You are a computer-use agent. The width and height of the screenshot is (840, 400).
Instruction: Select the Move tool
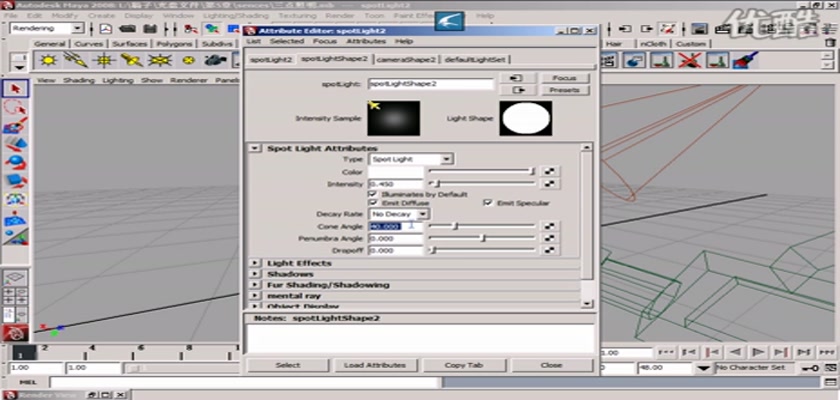[x=16, y=144]
